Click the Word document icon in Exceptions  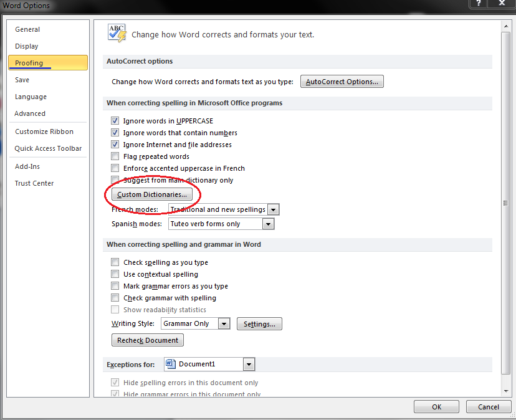[x=171, y=364]
